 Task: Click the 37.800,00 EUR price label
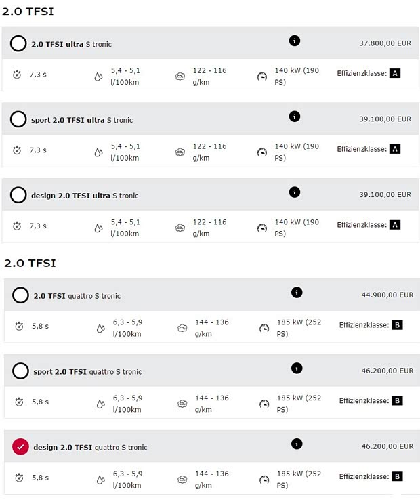pyautogui.click(x=385, y=43)
